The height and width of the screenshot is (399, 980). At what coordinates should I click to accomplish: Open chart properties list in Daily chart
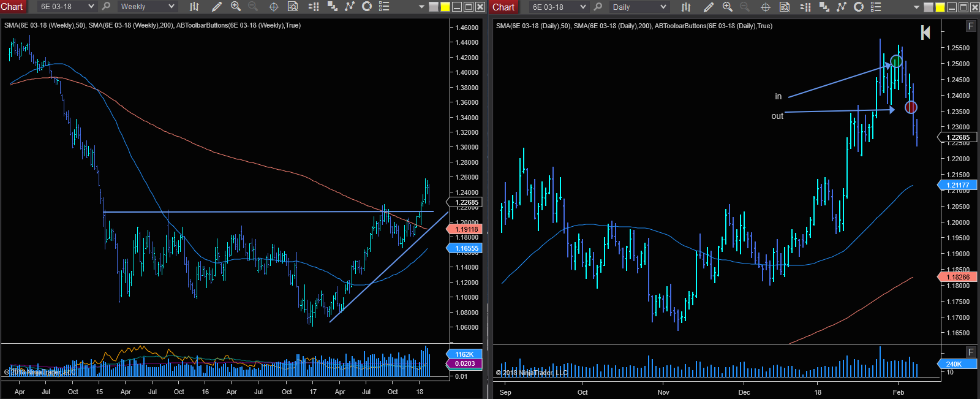click(876, 7)
